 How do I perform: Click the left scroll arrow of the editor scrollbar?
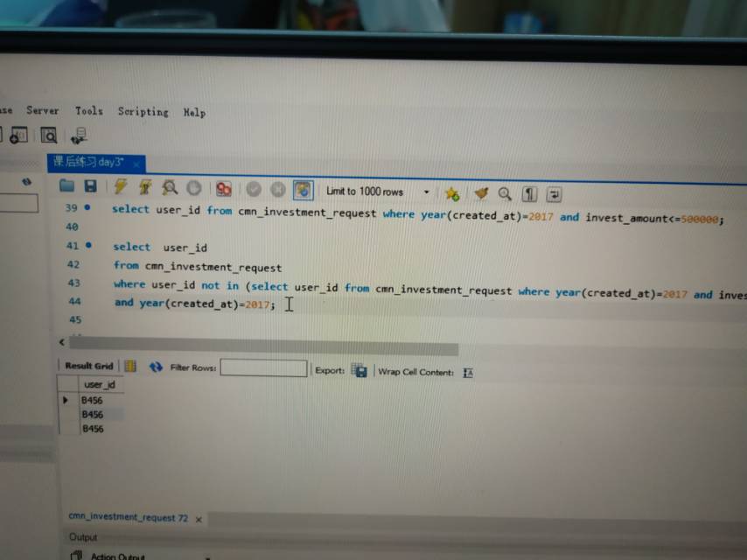tap(62, 342)
